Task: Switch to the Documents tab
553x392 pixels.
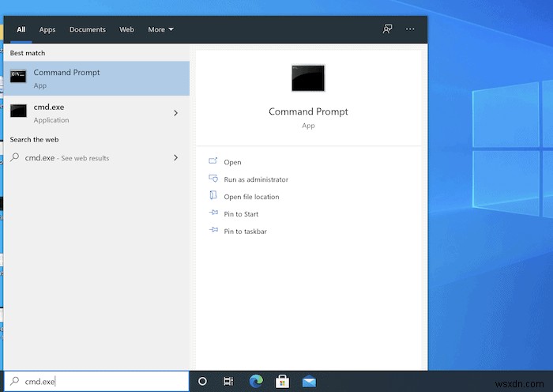Action: click(x=87, y=30)
